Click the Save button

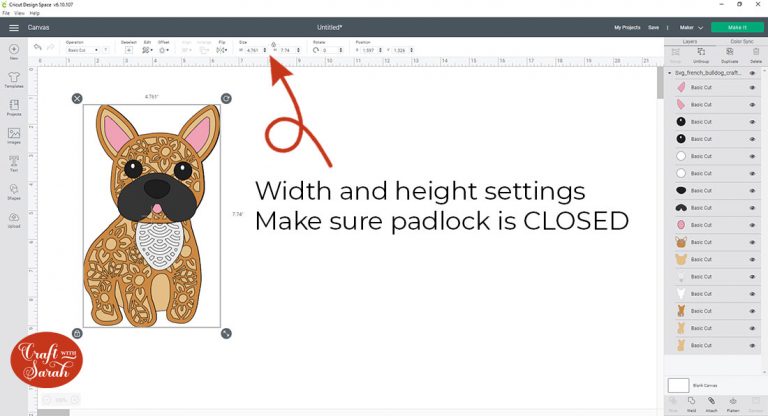[653, 28]
